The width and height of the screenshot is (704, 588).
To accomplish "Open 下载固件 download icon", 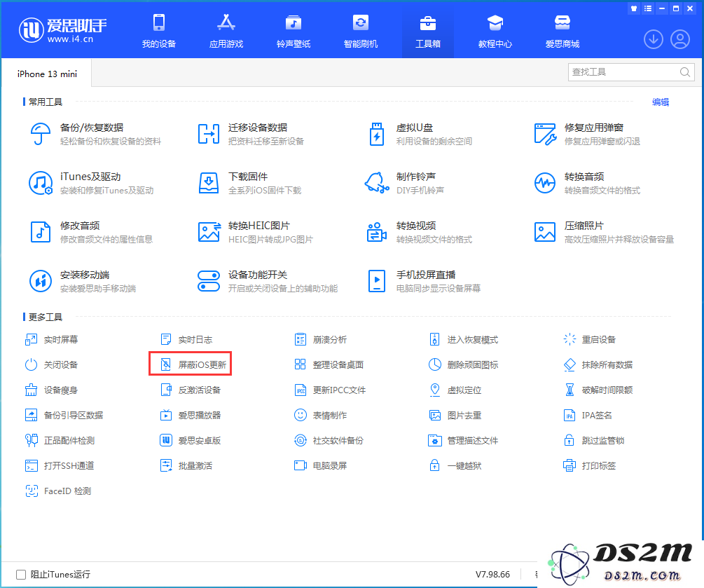I will 209,183.
